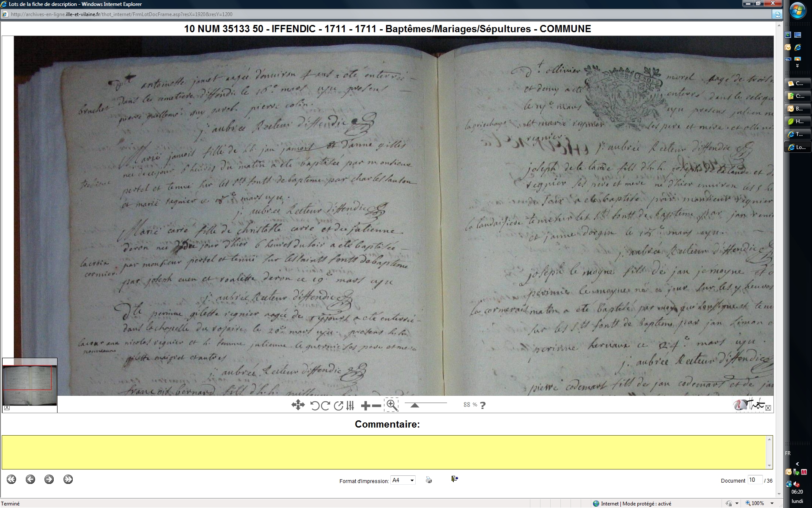Open image adjustment sliders tool

tap(350, 406)
